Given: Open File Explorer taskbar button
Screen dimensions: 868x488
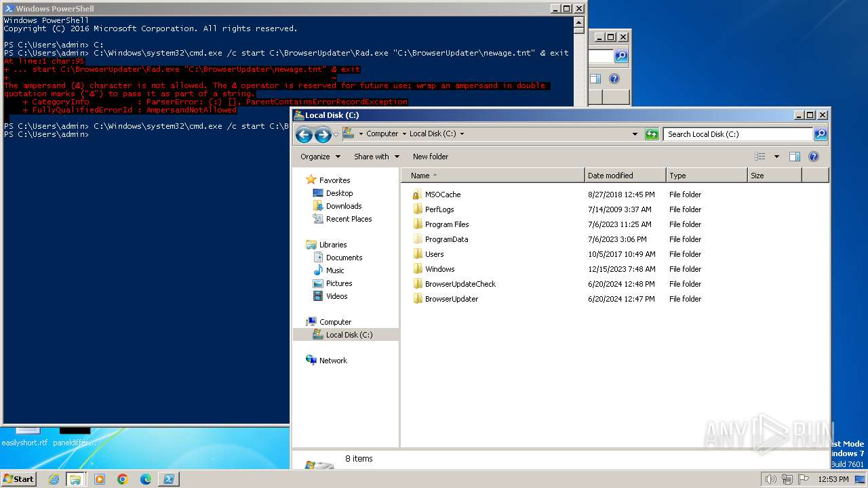Looking at the screenshot, I should tap(75, 479).
